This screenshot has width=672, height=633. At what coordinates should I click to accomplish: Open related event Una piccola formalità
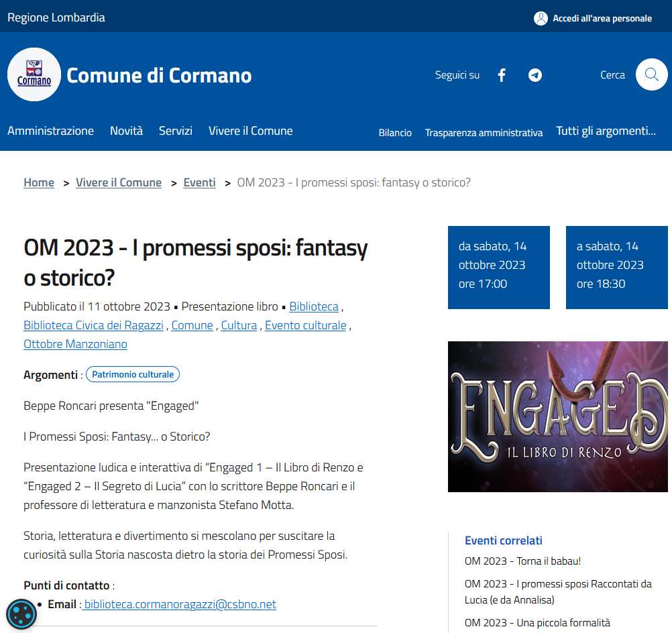tap(537, 623)
